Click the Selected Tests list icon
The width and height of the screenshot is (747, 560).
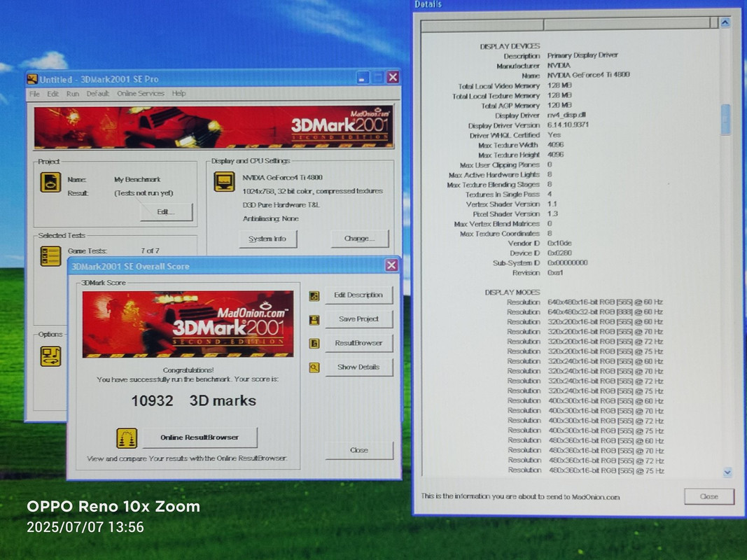coord(50,256)
